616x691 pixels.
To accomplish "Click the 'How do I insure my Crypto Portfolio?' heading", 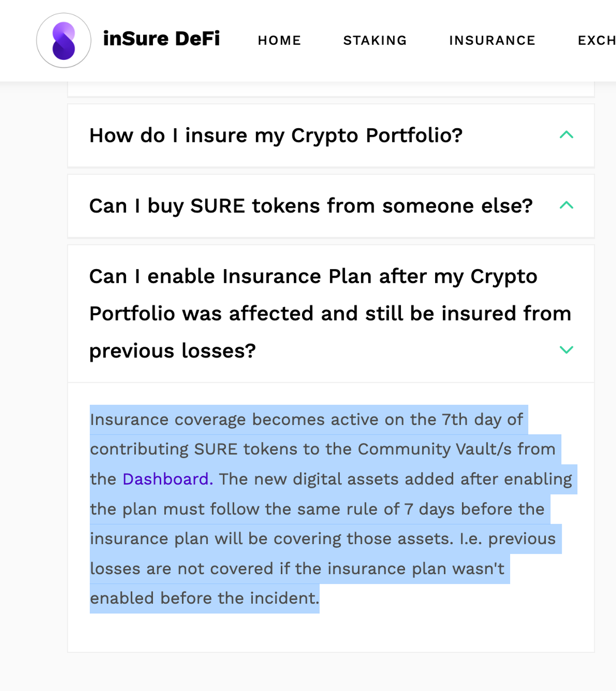I will pyautogui.click(x=276, y=135).
